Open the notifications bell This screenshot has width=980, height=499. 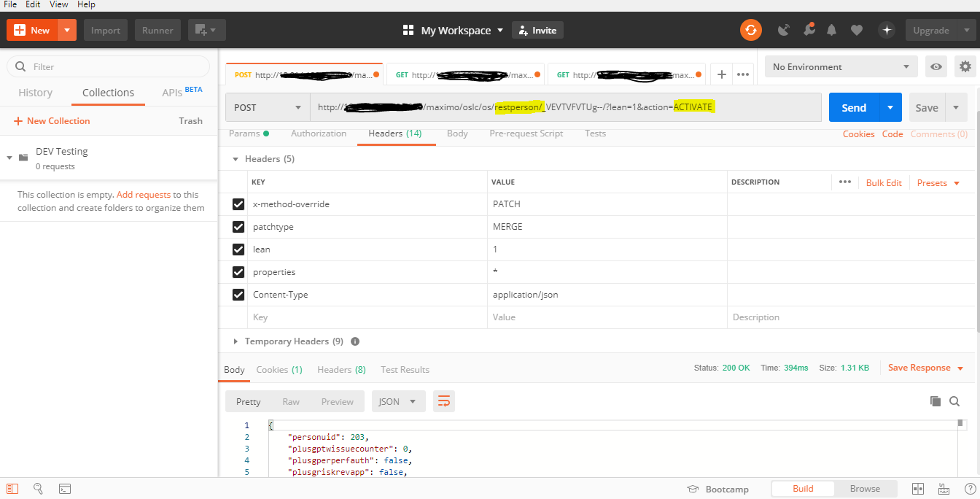[x=832, y=30]
